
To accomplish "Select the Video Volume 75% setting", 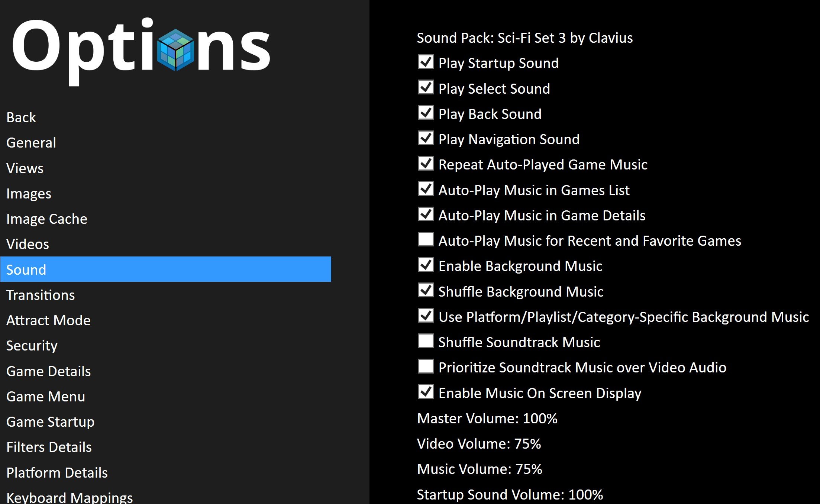I will 479,444.
